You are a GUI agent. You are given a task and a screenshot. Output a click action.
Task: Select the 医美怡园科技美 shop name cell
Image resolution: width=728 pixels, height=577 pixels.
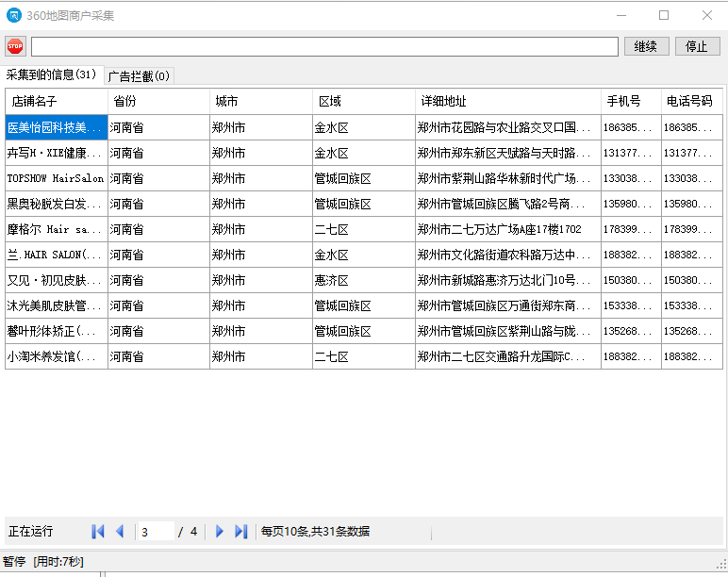[57, 127]
